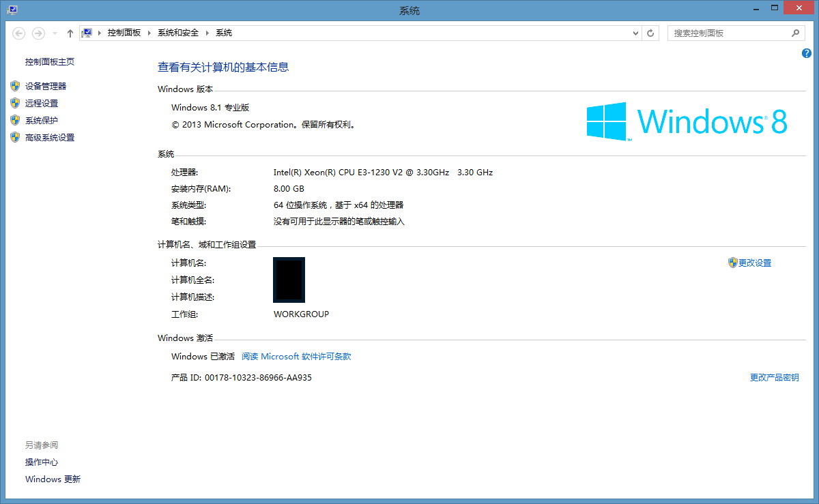Screen dimensions: 819x504
Task: Click Windows 已激活 status text
Action: pyautogui.click(x=203, y=356)
